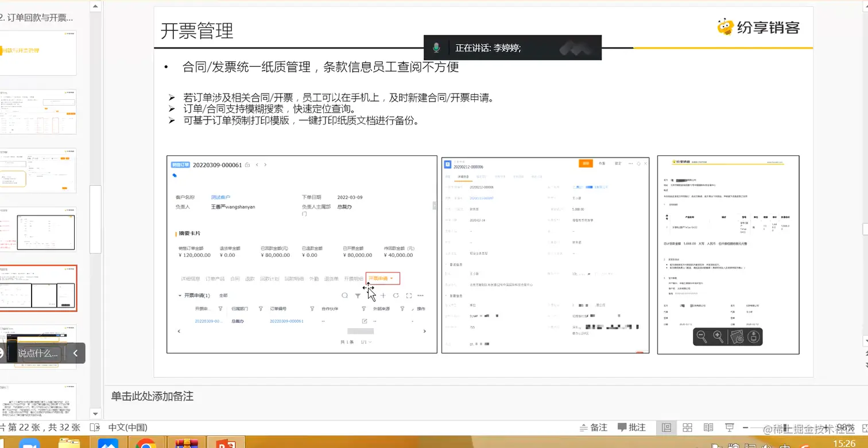
Task: Select the 回款计划 tab
Action: tap(269, 279)
